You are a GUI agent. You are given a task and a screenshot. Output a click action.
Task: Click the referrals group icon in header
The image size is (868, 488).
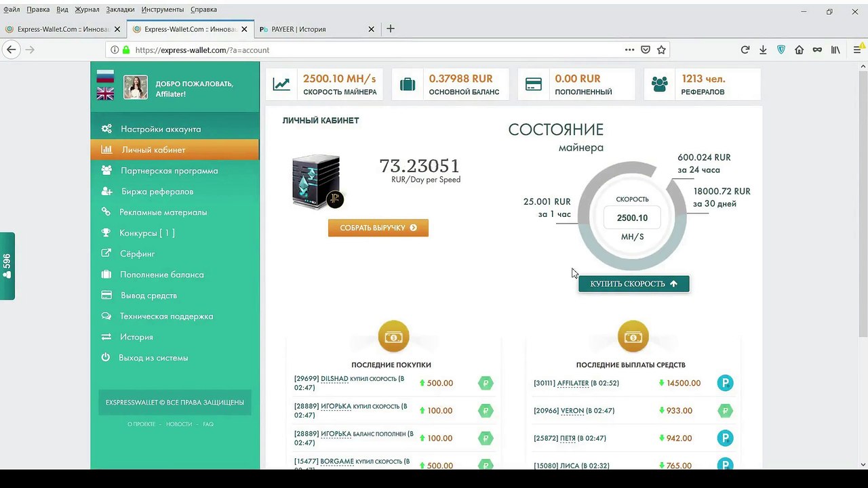tap(659, 84)
